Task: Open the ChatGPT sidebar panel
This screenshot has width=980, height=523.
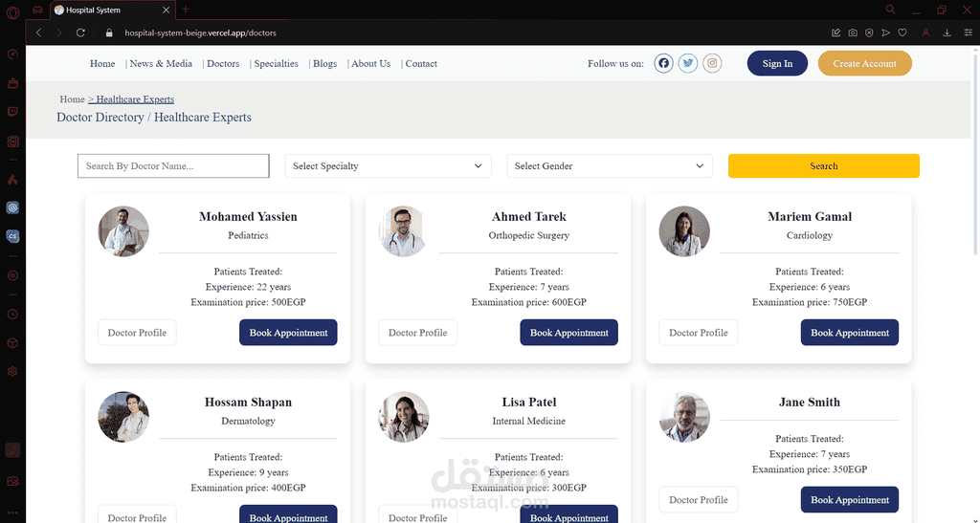Action: pos(12,207)
